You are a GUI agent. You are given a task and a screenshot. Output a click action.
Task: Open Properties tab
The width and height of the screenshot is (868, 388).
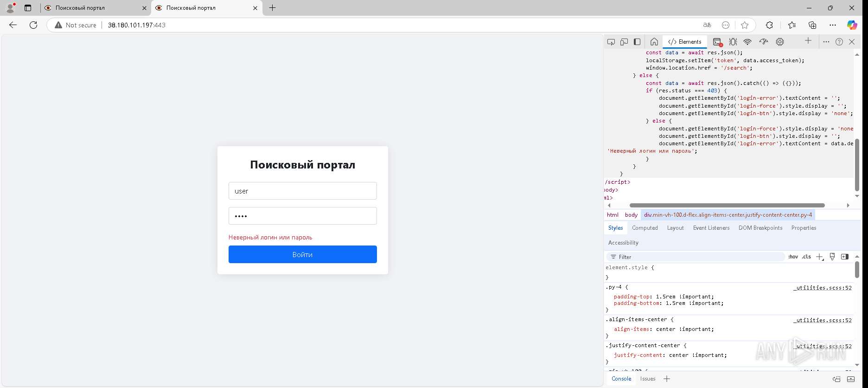point(804,228)
